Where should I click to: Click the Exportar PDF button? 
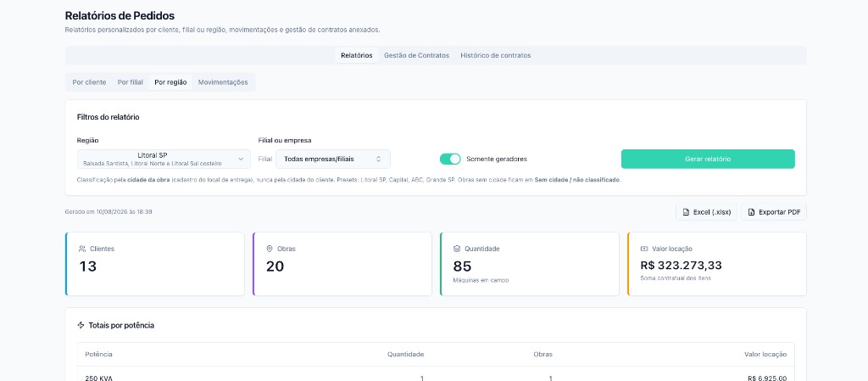click(774, 212)
